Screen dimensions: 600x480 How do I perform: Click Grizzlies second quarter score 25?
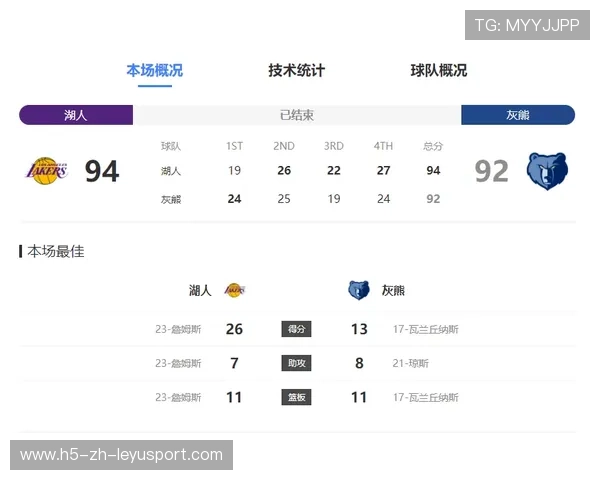[x=284, y=199]
